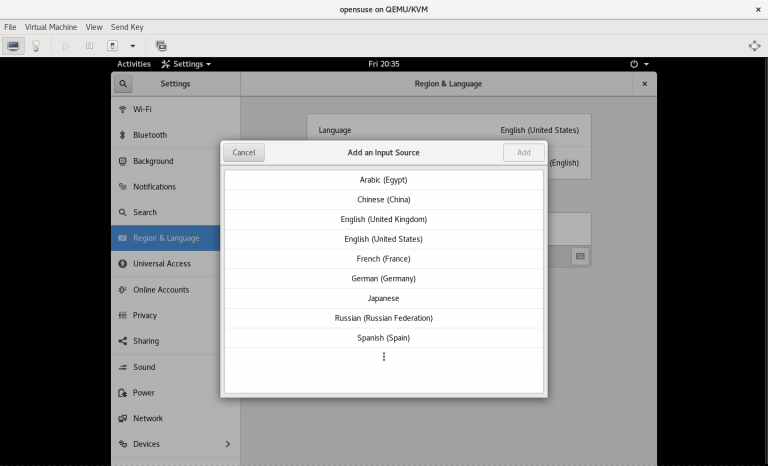Image resolution: width=768 pixels, height=466 pixels.
Task: Select Russian (Russian Federation) input source
Action: [x=383, y=318]
